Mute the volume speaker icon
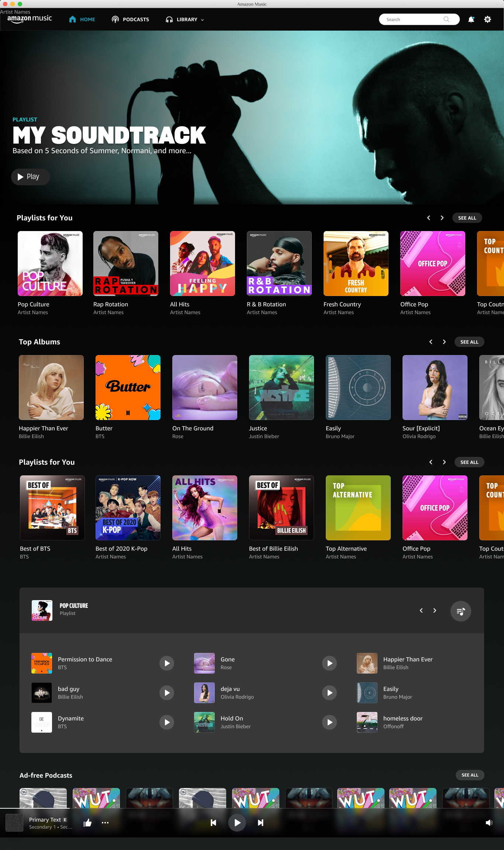504x850 pixels. (x=489, y=822)
